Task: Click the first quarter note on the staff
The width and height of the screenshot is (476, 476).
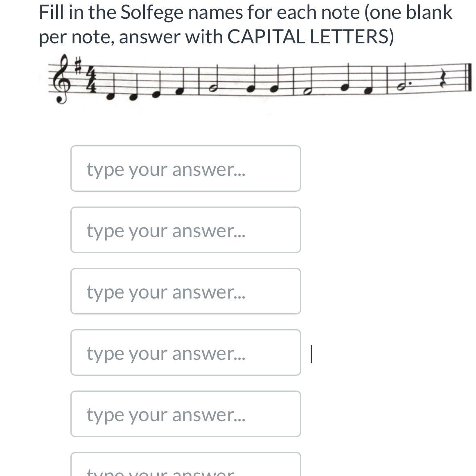Action: click(x=109, y=97)
